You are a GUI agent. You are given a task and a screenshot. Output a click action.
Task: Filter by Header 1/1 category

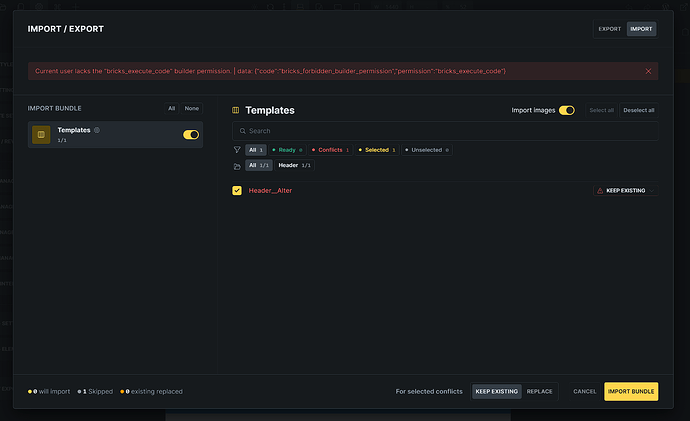coord(294,165)
